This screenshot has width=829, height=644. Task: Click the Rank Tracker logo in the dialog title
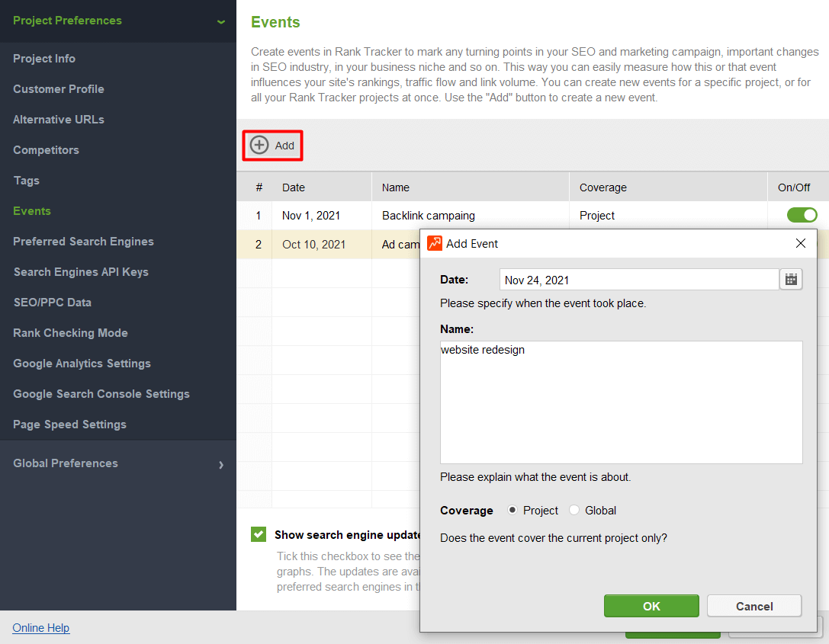click(436, 243)
